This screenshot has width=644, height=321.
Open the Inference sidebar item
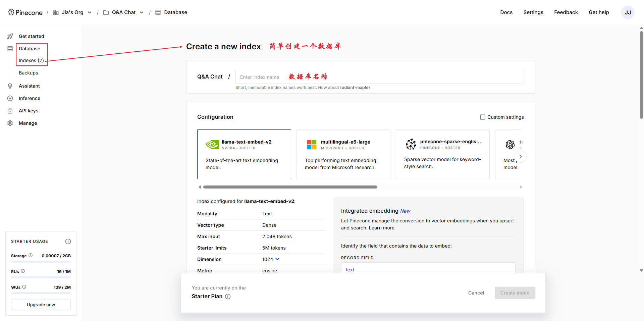tap(30, 98)
